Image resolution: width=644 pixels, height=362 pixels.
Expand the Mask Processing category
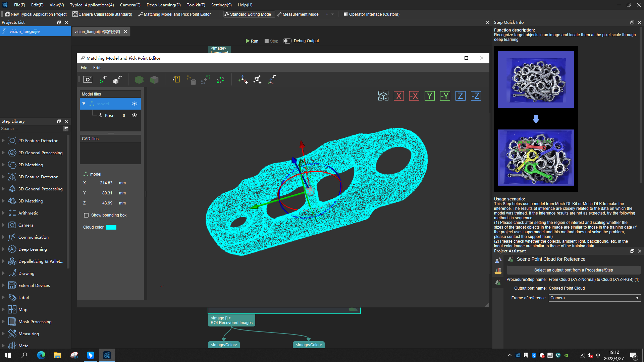click(x=3, y=321)
